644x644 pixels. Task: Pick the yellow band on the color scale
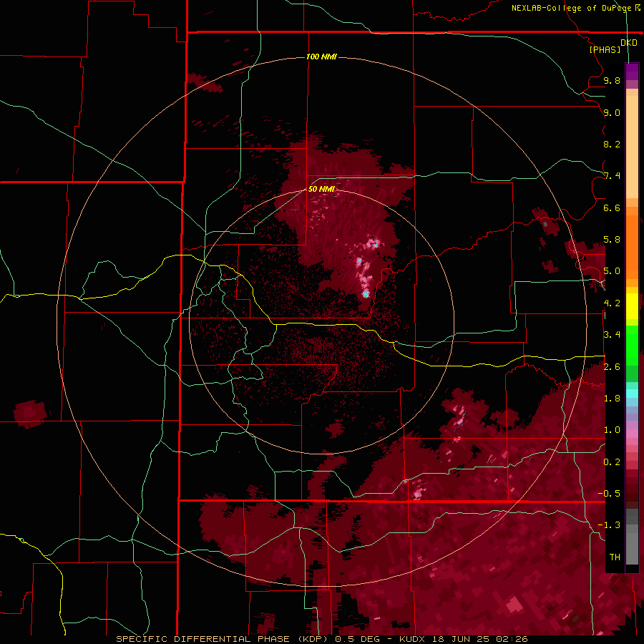[632, 306]
